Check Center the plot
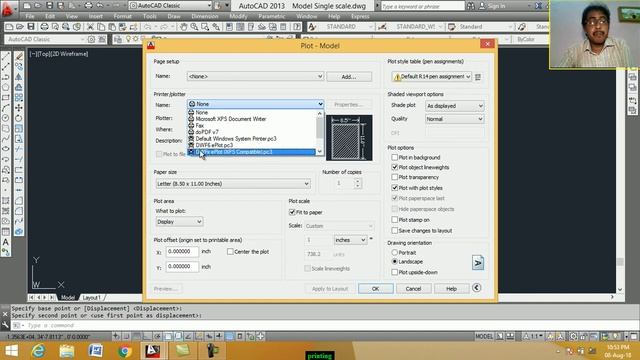 pyautogui.click(x=230, y=252)
